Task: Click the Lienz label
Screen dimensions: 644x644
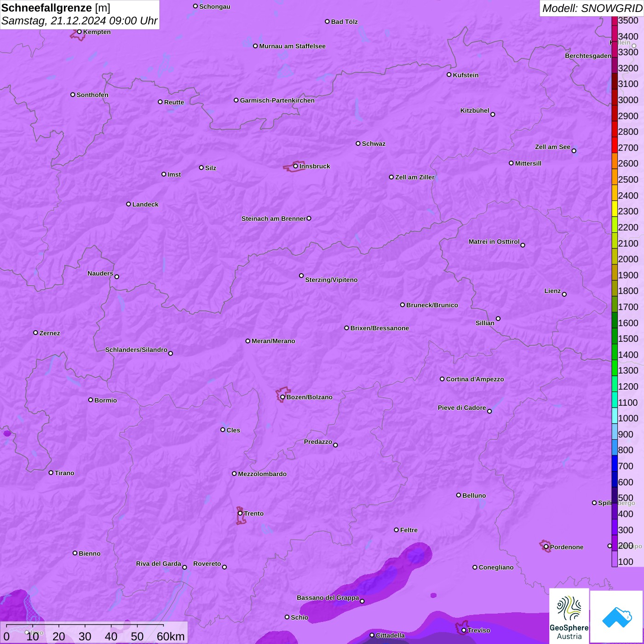Action: [552, 291]
